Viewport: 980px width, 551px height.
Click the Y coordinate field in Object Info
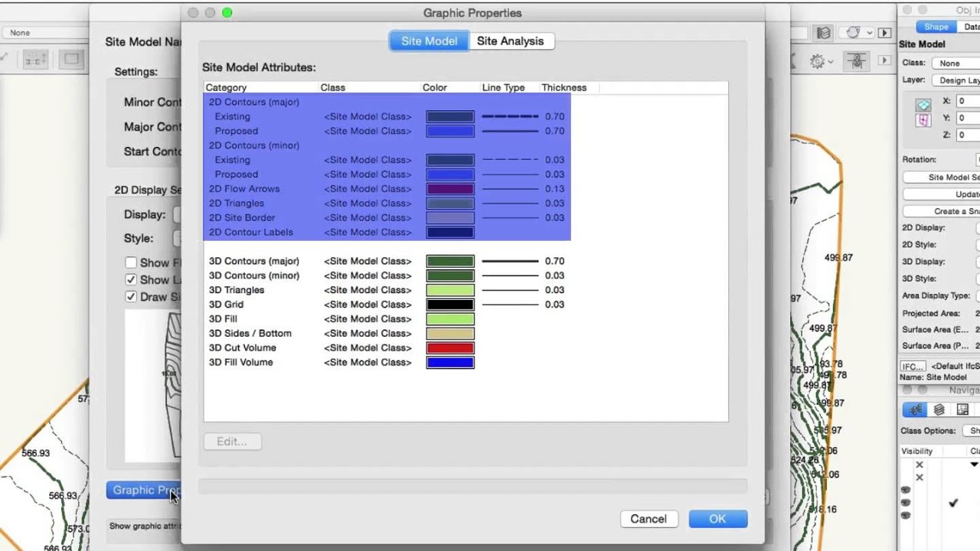[x=968, y=118]
